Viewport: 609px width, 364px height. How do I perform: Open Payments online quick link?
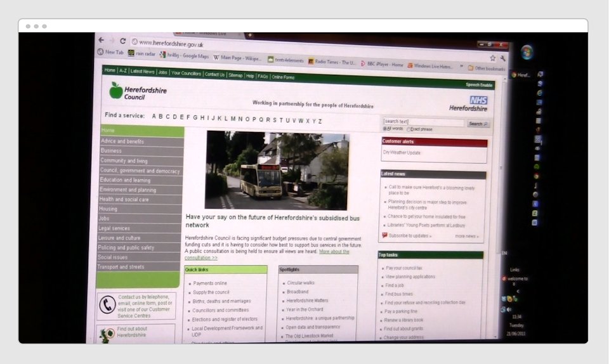point(210,283)
